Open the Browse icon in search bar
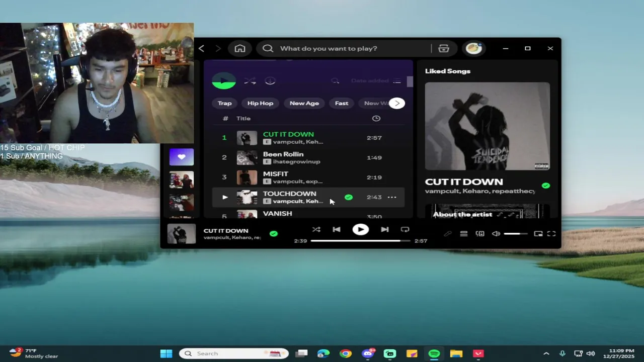 [x=443, y=48]
